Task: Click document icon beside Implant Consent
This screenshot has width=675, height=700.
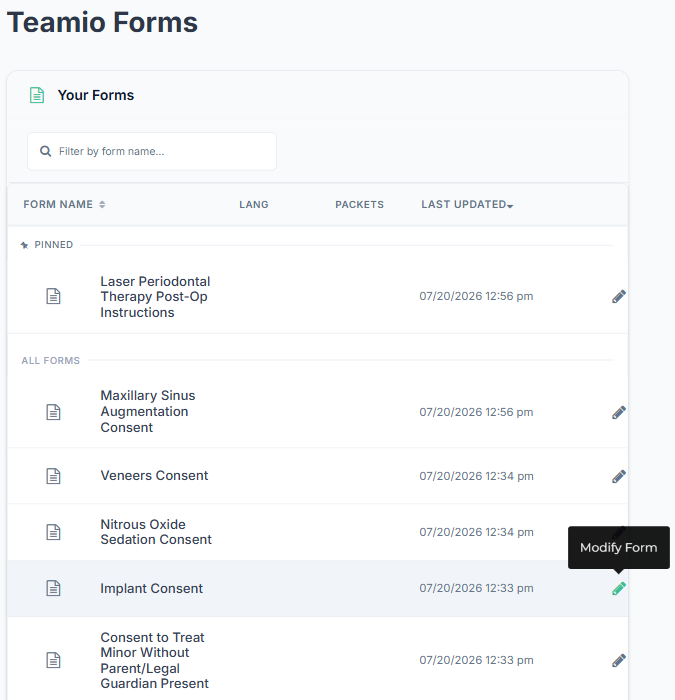Action: pyautogui.click(x=54, y=588)
